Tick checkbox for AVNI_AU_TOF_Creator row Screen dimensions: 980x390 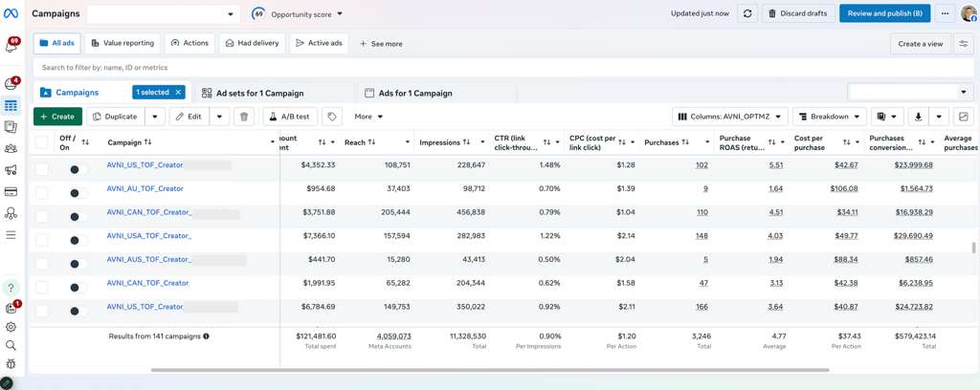point(42,193)
